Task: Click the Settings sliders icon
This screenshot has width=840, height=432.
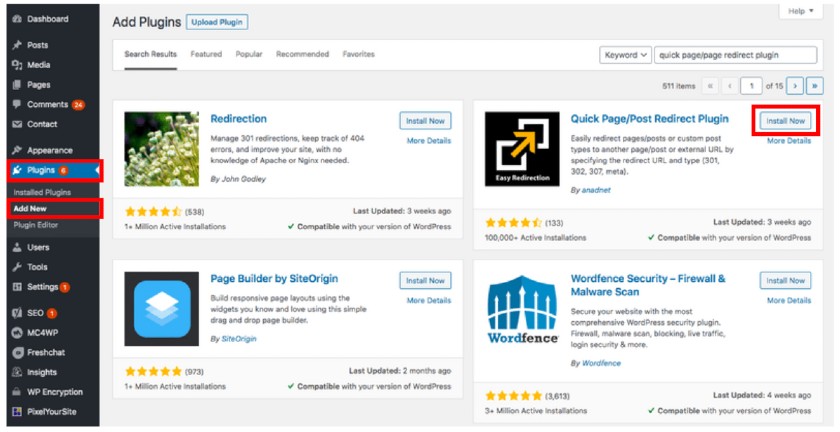Action: pos(17,287)
